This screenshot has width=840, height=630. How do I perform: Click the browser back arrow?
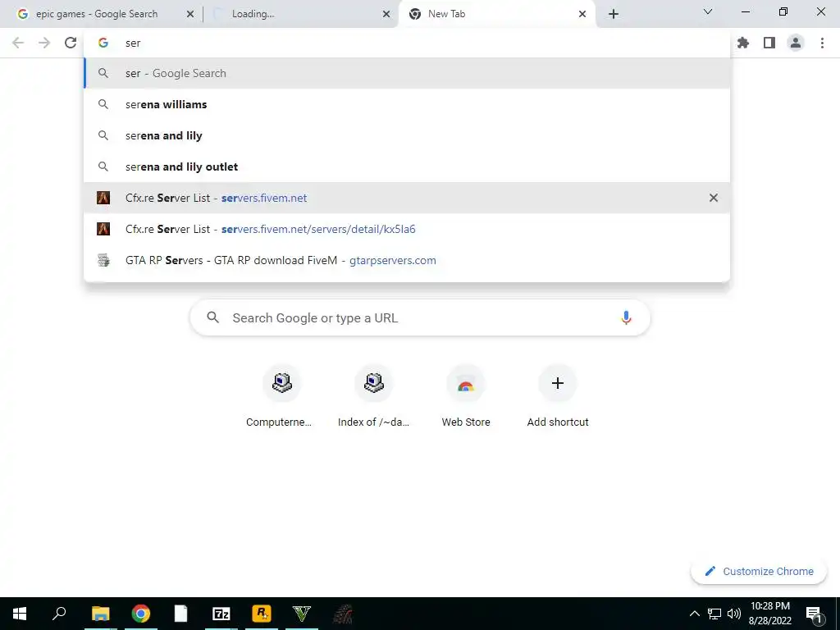click(x=18, y=43)
